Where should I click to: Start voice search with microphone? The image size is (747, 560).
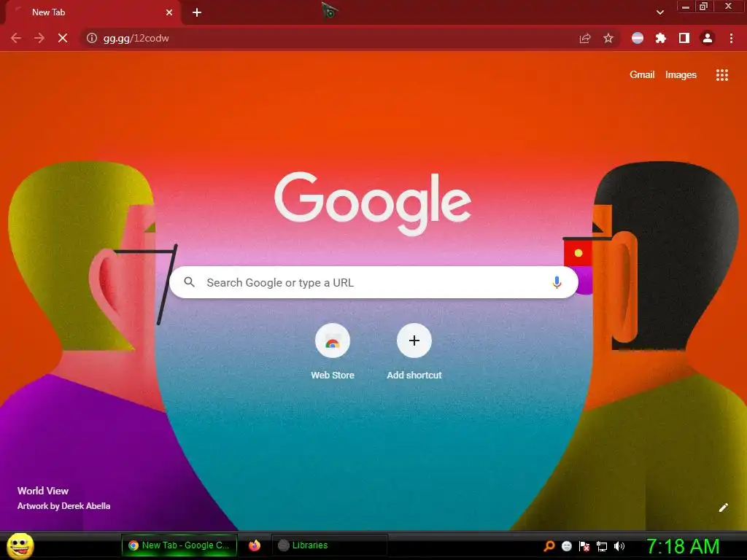coord(556,282)
